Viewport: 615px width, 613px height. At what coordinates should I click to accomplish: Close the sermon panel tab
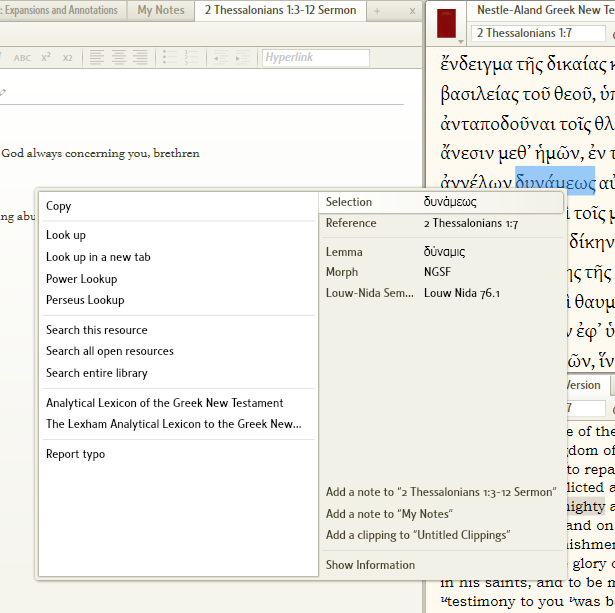412,11
